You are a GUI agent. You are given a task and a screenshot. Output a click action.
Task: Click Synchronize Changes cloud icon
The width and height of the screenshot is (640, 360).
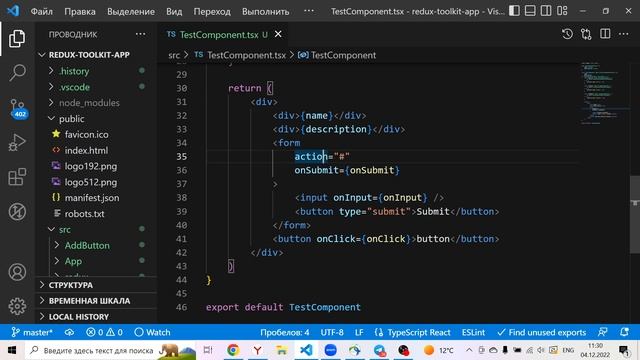[x=69, y=332]
